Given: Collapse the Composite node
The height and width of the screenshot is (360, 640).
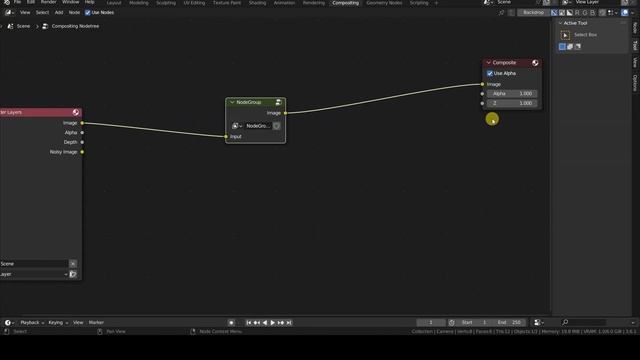Looking at the screenshot, I should [x=488, y=63].
